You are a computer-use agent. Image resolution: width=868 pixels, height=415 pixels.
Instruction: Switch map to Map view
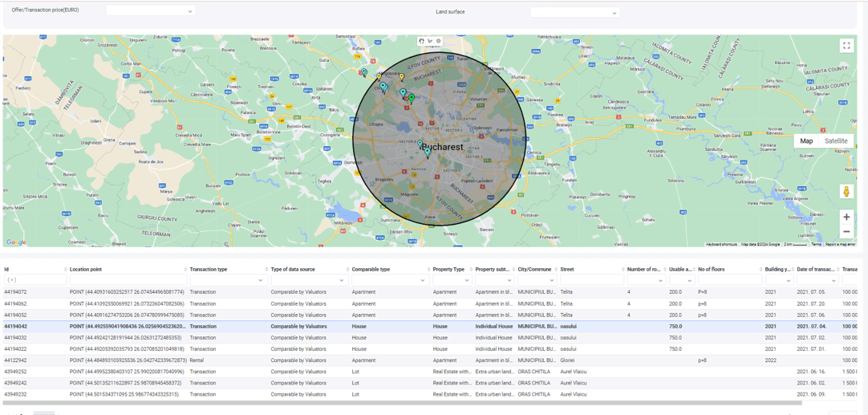tap(806, 140)
